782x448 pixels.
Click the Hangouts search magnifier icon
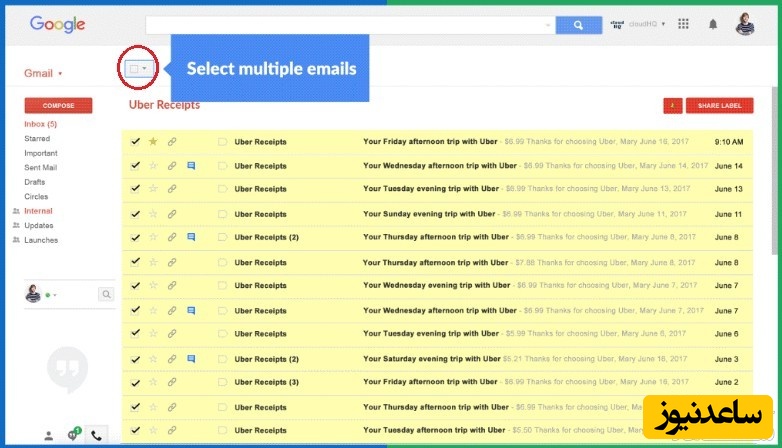click(x=106, y=294)
